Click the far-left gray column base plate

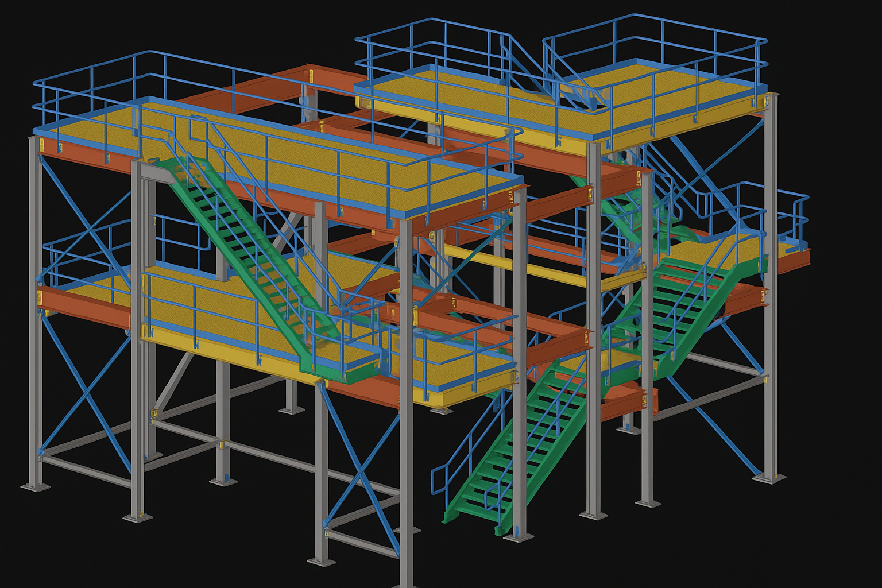pos(36,487)
